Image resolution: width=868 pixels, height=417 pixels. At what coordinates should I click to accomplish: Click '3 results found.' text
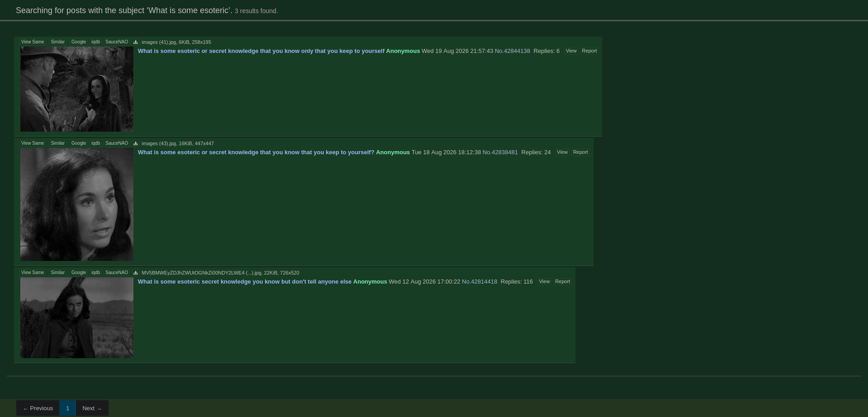point(256,11)
